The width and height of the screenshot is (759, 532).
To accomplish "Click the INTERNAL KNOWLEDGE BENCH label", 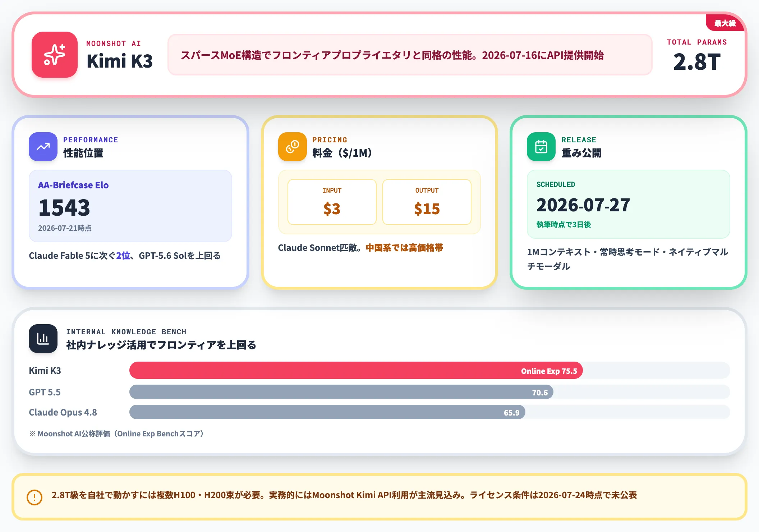I will pyautogui.click(x=126, y=332).
